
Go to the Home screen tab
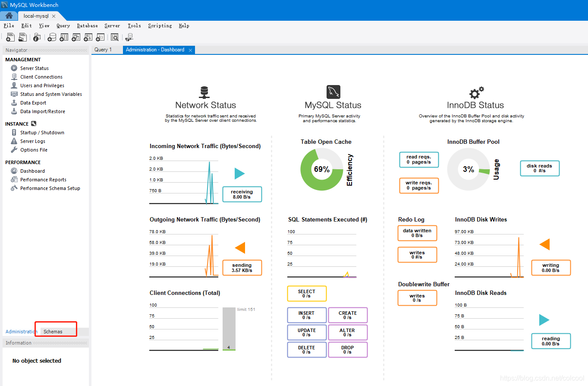coord(9,16)
